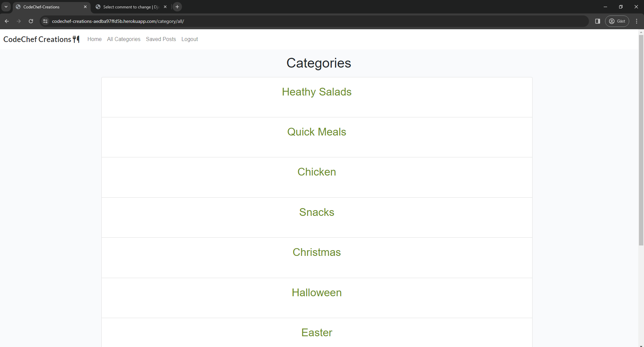Open Saved Posts in navigation bar

pos(161,39)
